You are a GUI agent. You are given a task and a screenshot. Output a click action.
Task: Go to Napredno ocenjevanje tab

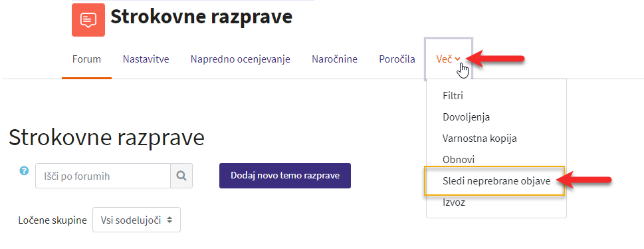click(x=241, y=59)
